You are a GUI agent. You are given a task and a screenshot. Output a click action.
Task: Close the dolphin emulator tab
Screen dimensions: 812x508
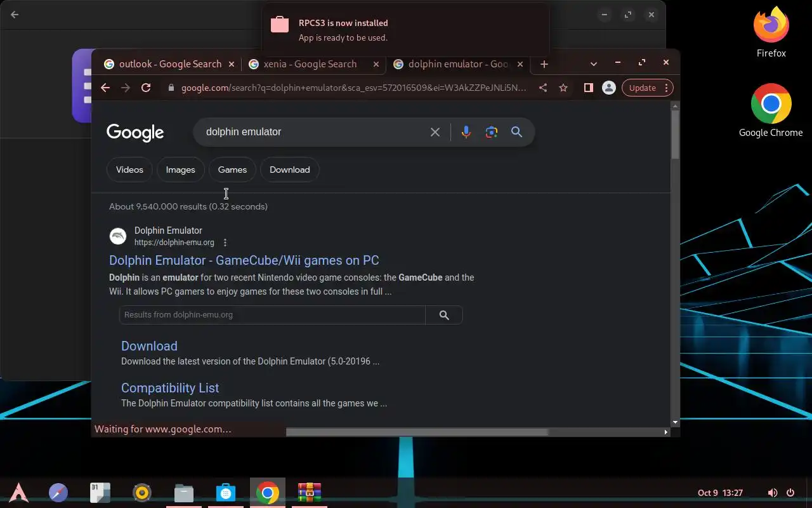point(520,64)
